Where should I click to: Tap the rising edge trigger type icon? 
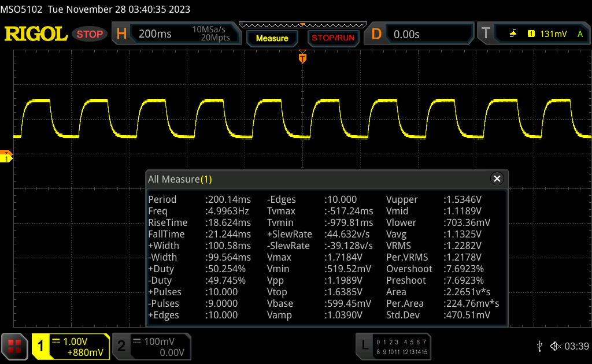tap(513, 34)
